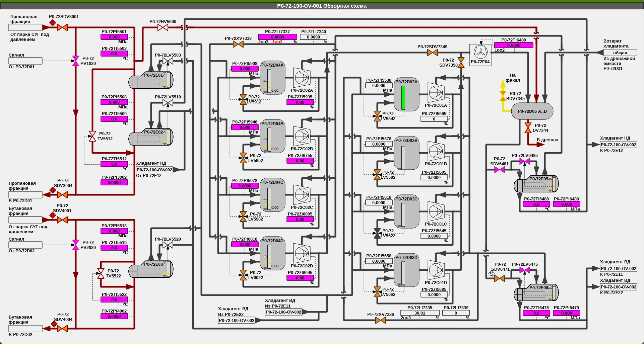This screenshot has height=344, width=644.
Task: Click the P0-72LV6485 magenta level valve
Action: 525,161
